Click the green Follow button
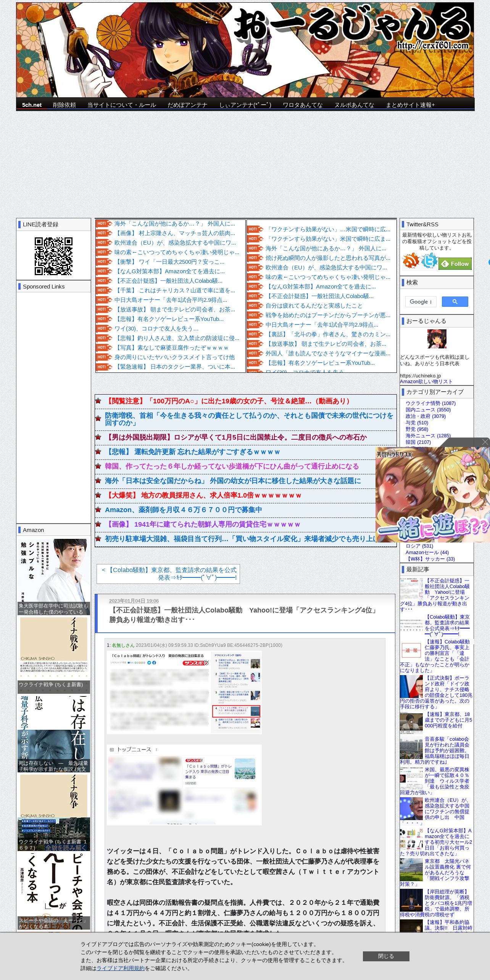The width and height of the screenshot is (490, 980). pos(455,264)
